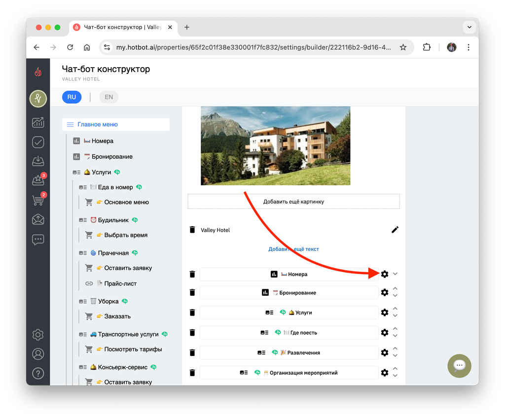Open the settings gear in sidebar
The width and height of the screenshot is (505, 420).
pos(38,335)
